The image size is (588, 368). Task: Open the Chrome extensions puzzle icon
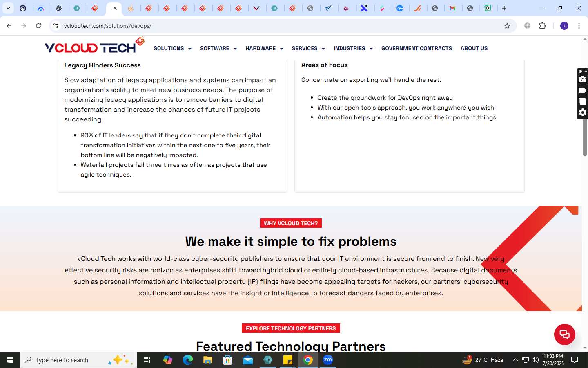[542, 26]
